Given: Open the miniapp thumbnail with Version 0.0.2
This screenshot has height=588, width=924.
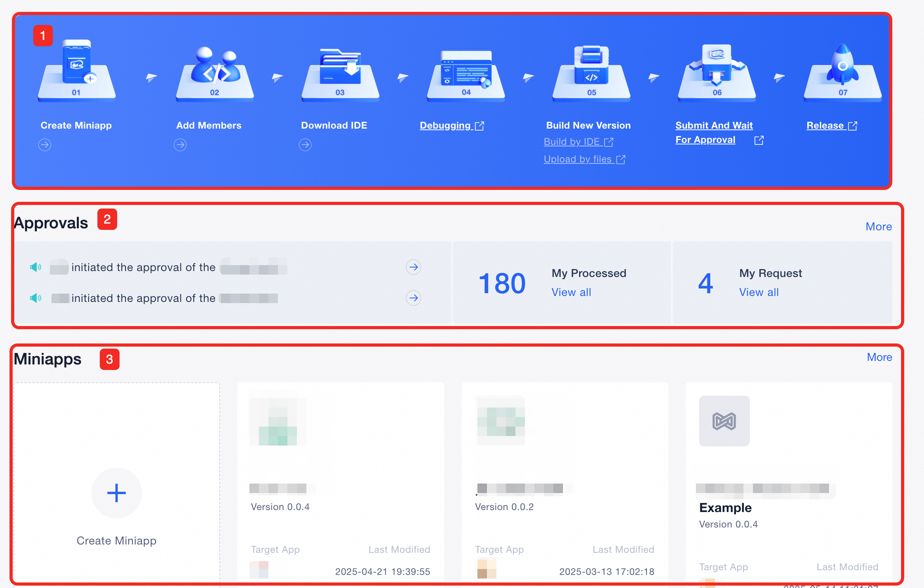Looking at the screenshot, I should (501, 421).
